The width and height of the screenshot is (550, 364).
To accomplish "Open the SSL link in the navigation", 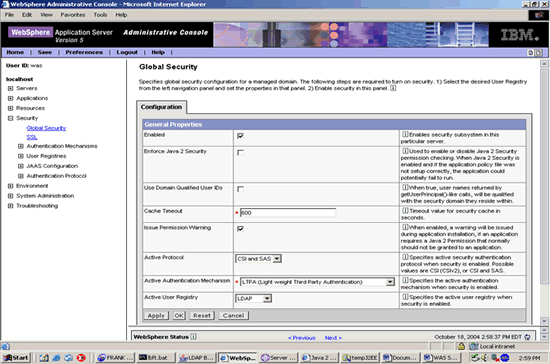I will click(x=32, y=137).
